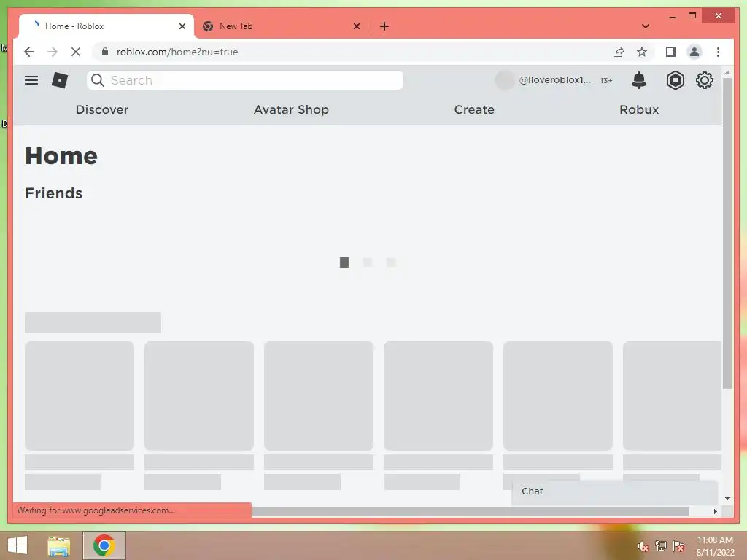Open the Roblox hamburger navigation menu
747x560 pixels.
[x=31, y=80]
